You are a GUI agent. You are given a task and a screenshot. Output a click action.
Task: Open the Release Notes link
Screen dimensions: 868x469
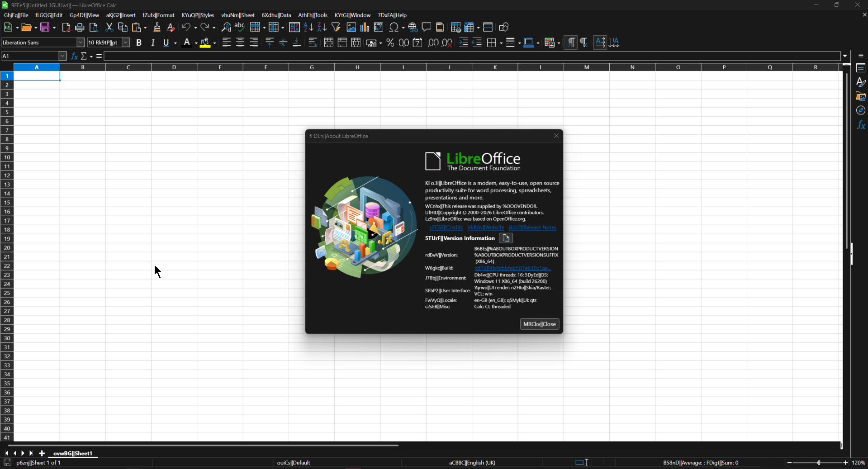click(532, 227)
